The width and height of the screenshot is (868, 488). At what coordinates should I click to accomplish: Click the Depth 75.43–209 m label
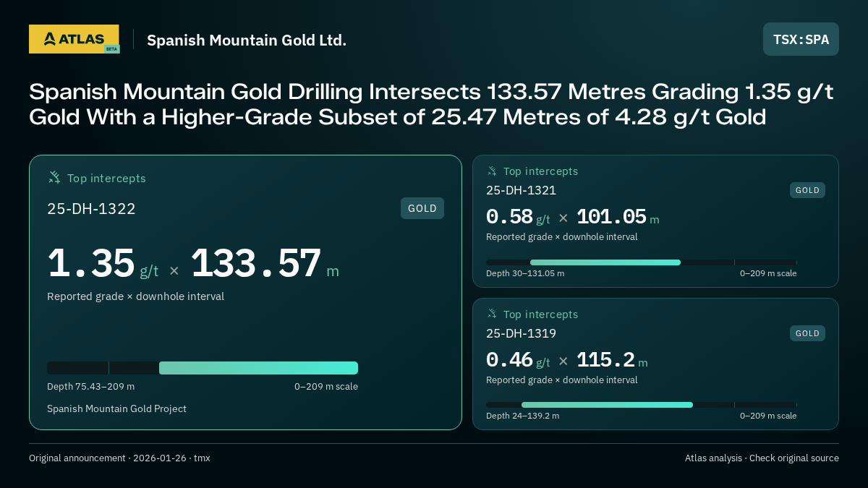pyautogui.click(x=90, y=386)
